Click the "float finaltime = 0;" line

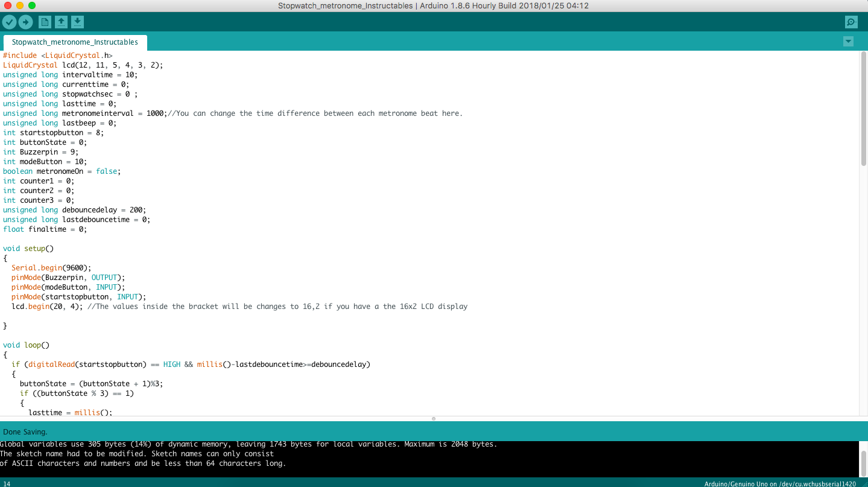click(x=45, y=229)
